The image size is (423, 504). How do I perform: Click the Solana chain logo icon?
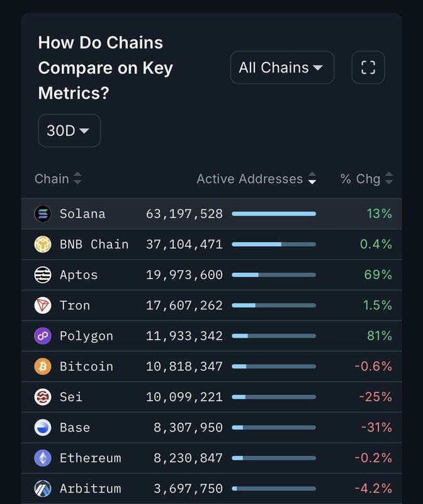click(43, 214)
